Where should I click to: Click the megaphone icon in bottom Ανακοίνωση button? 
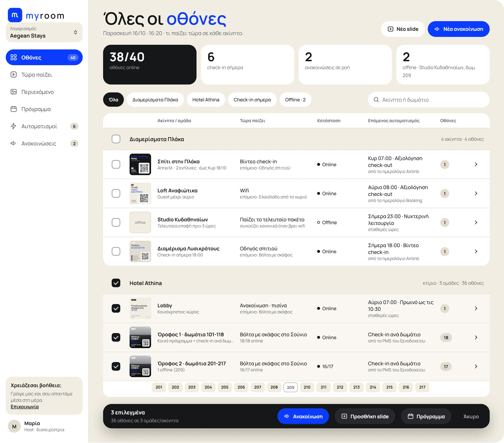(287, 416)
